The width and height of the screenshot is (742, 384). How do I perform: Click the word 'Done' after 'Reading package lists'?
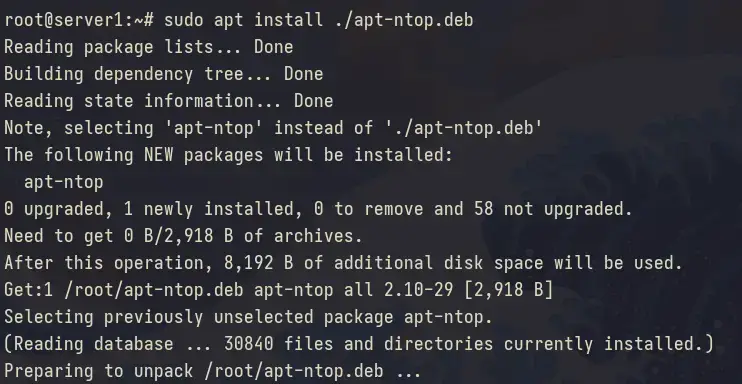pyautogui.click(x=274, y=47)
